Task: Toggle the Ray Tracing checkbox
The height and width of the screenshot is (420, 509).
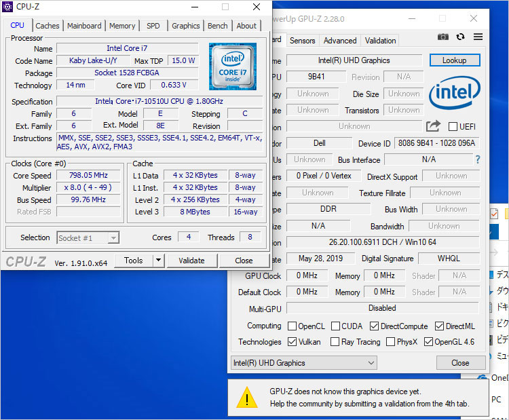Action: point(335,342)
